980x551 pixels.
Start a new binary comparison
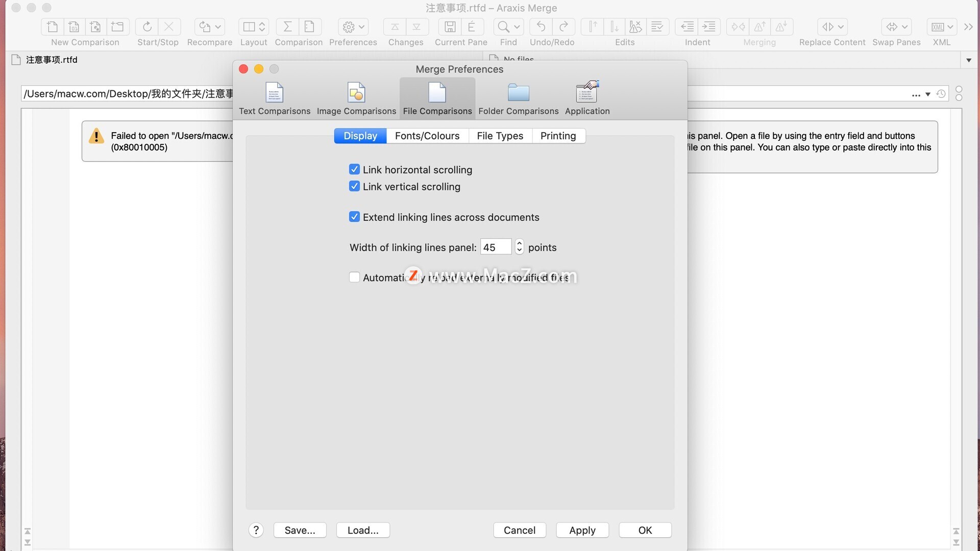click(74, 27)
